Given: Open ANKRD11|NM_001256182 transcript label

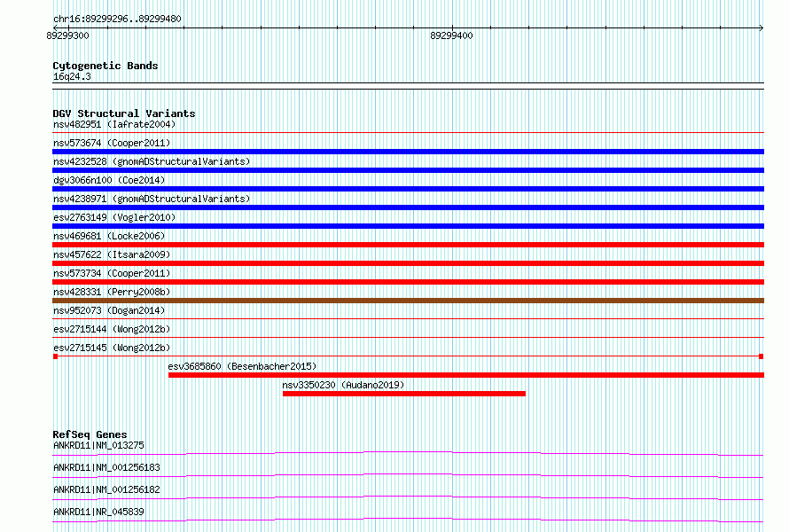Looking at the screenshot, I should [x=106, y=489].
